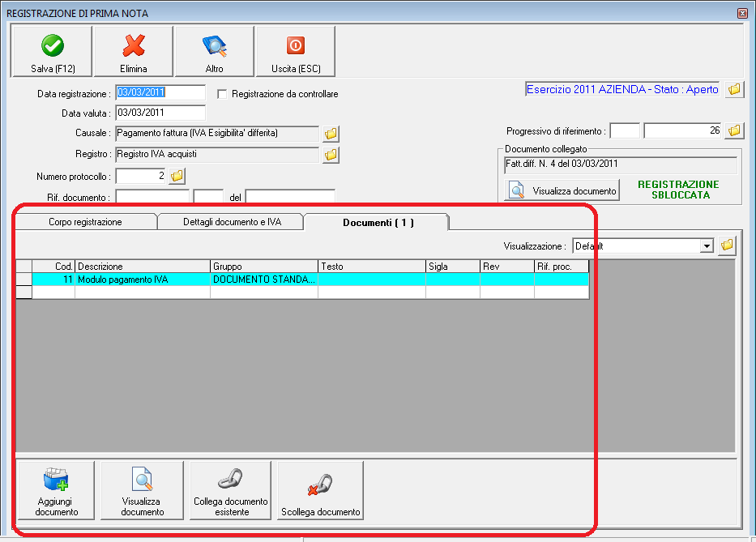This screenshot has width=756, height=542.
Task: Click code 11 cell in the grid
Action: [53, 280]
